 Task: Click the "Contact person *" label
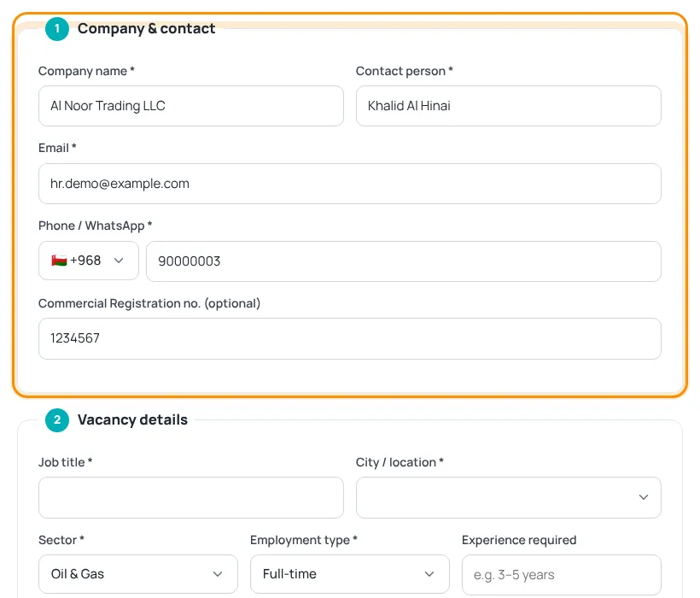click(405, 71)
